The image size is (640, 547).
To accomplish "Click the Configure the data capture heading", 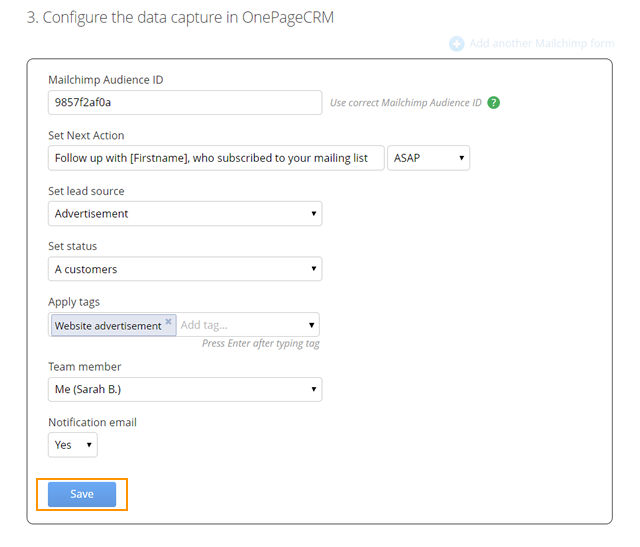I will 180,18.
